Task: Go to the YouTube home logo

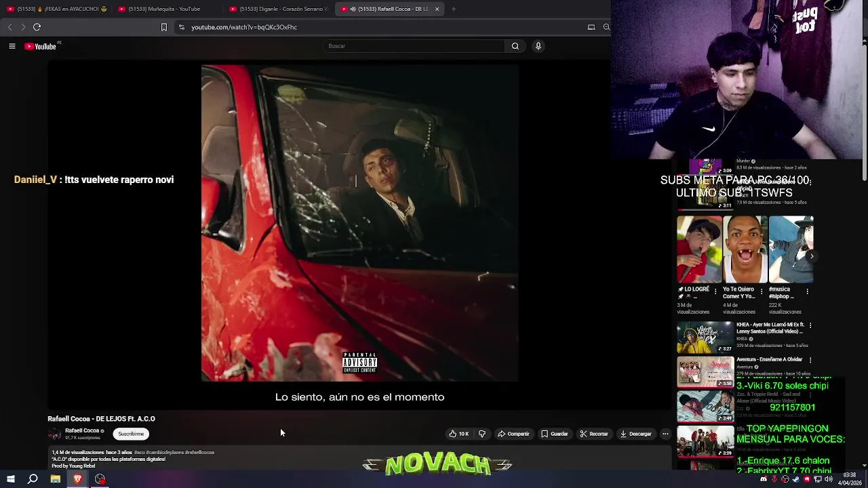Action: (x=41, y=46)
